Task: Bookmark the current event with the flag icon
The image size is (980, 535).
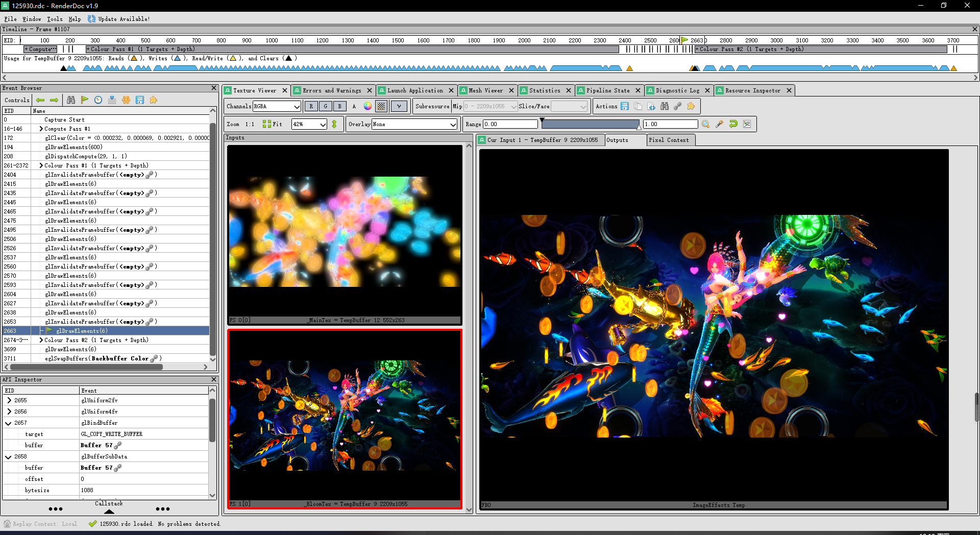Action: click(x=85, y=100)
